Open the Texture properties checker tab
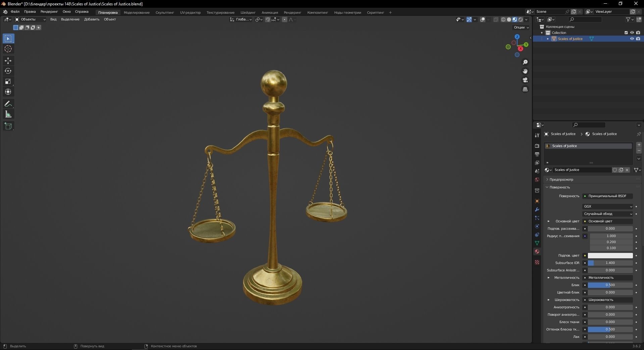The width and height of the screenshot is (644, 350). tap(537, 262)
